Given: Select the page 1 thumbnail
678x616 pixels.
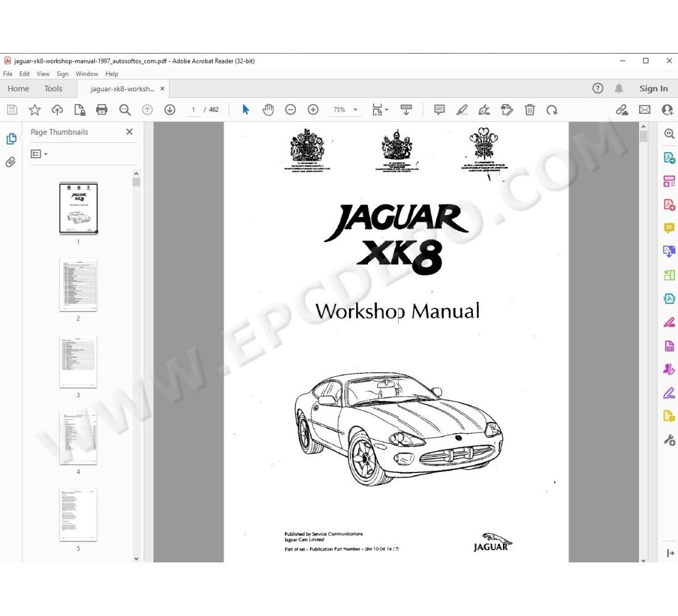Looking at the screenshot, I should tap(78, 208).
